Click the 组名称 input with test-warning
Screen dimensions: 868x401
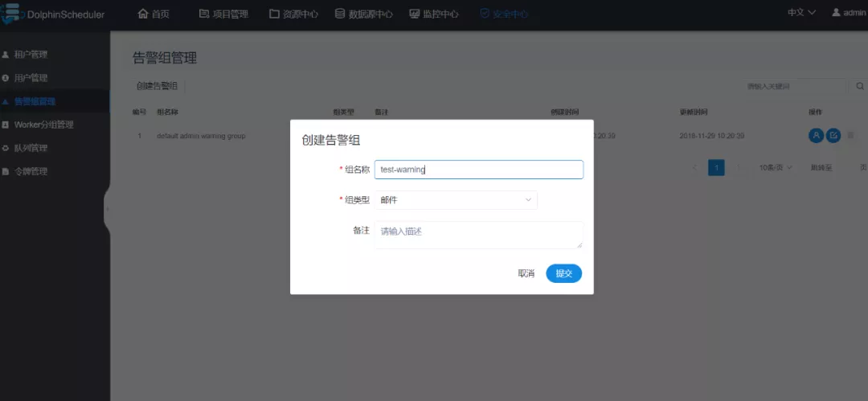coord(478,170)
